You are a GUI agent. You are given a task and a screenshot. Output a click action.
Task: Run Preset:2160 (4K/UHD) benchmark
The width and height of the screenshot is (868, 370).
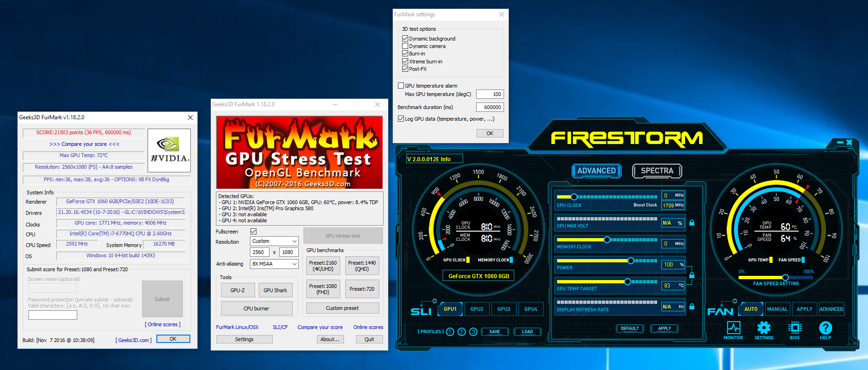click(323, 266)
